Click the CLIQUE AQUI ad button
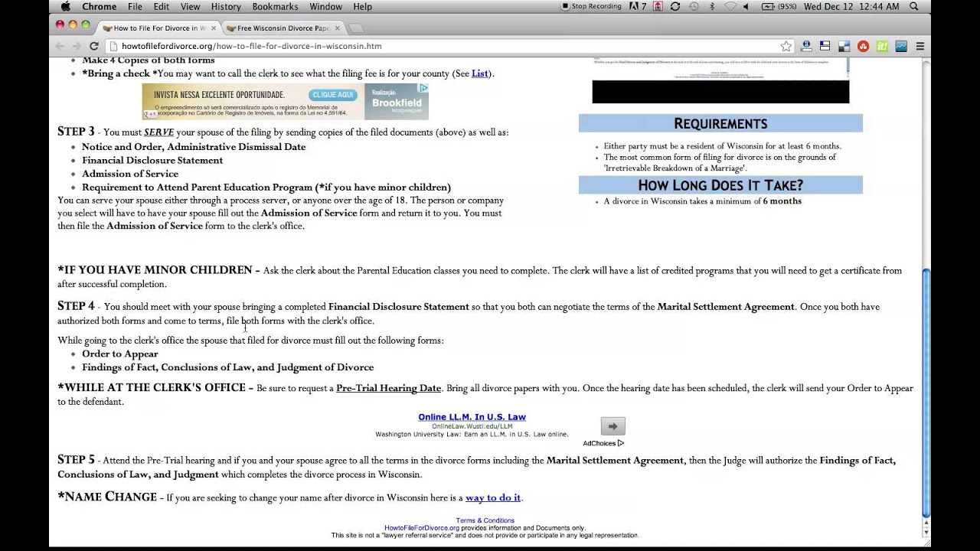Screen dimensions: 980x551 333,95
